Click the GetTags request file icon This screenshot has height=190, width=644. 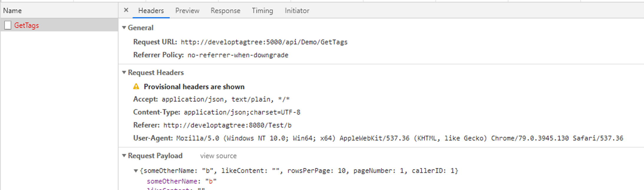click(8, 25)
